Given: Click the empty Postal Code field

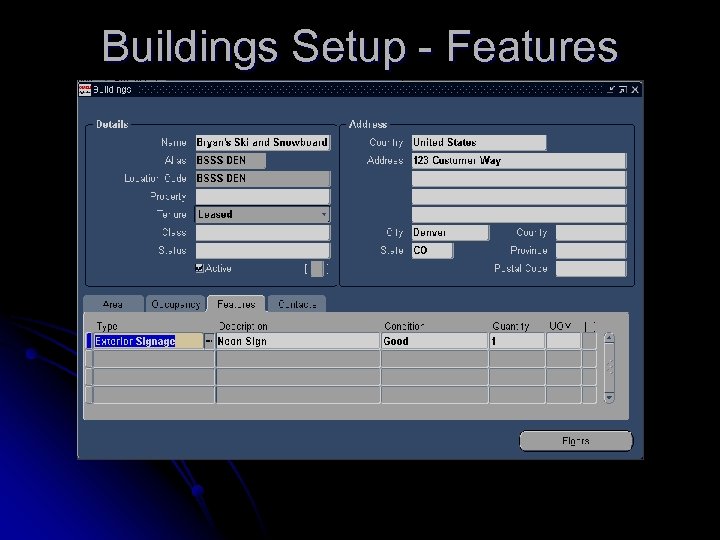Looking at the screenshot, I should click(x=591, y=269).
